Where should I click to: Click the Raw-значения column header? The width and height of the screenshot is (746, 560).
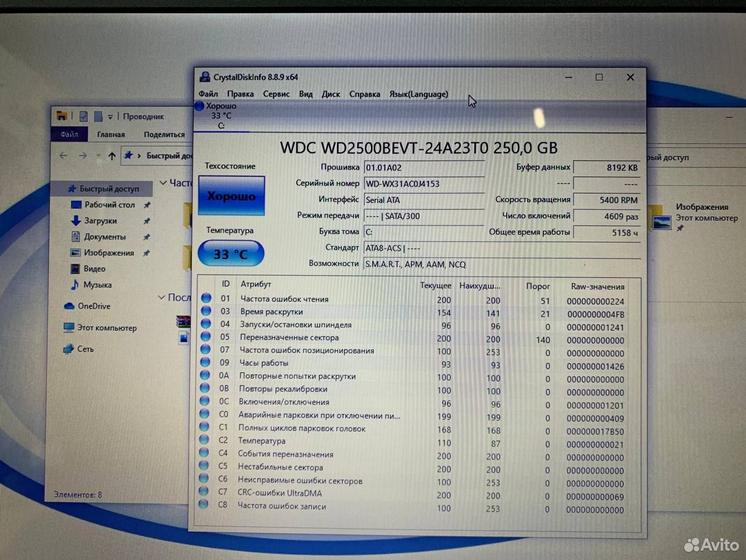(598, 286)
